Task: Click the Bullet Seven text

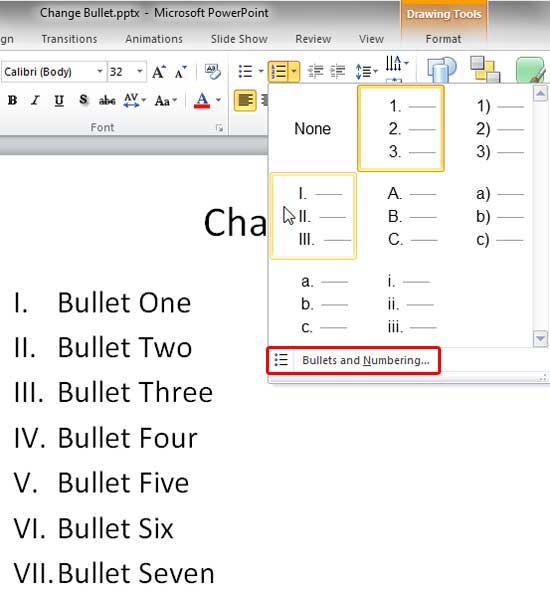Action: coord(136,573)
